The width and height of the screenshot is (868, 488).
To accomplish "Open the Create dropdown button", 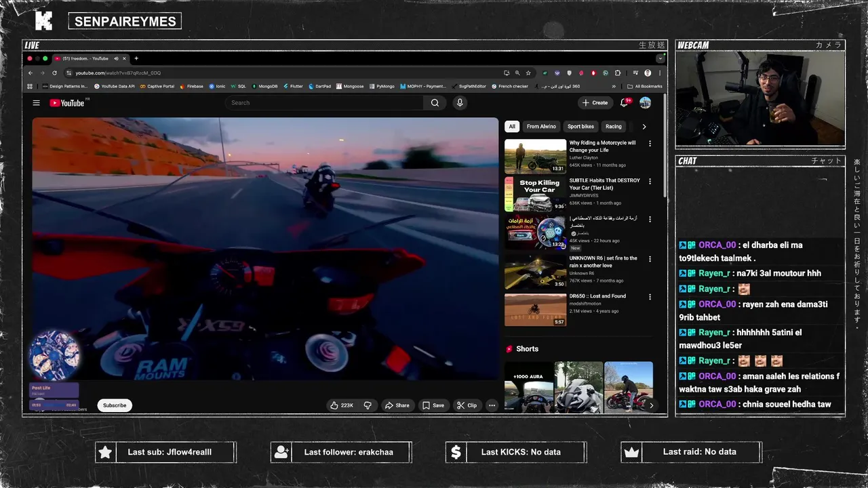I will 595,103.
